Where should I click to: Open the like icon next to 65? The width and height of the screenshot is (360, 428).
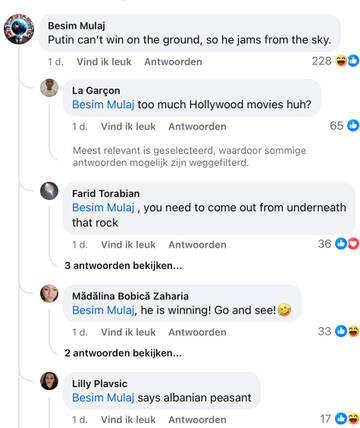click(x=353, y=126)
